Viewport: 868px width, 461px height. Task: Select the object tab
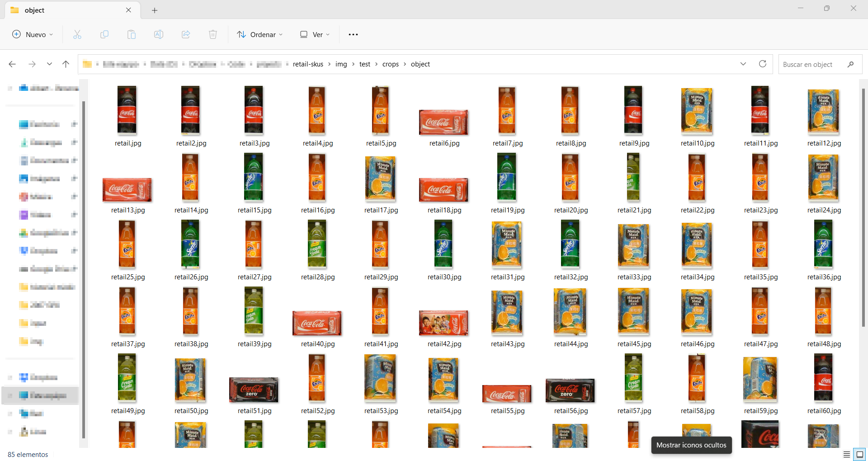[72, 10]
